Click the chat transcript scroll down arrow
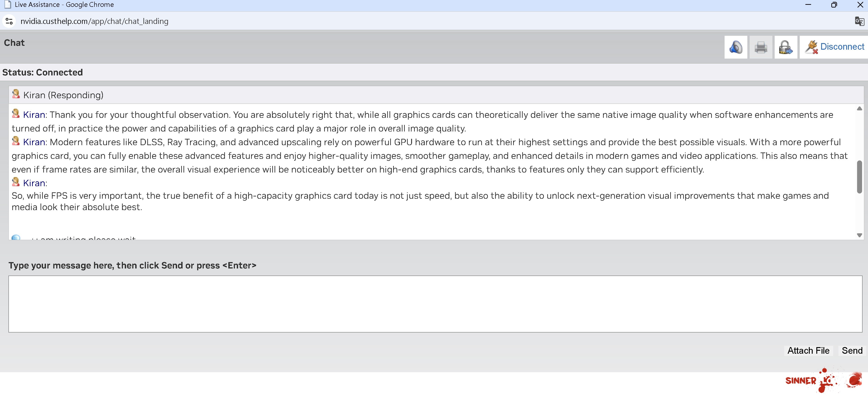The image size is (868, 397). point(859,235)
